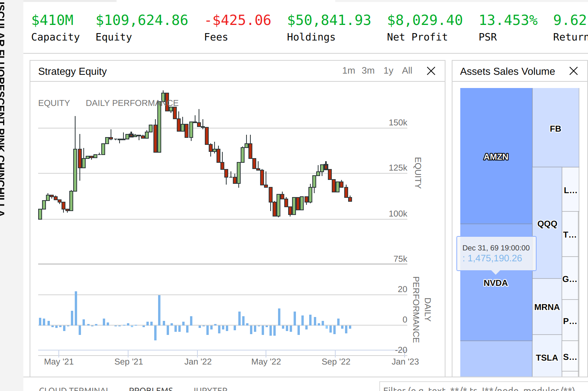Close the Strategy Equity panel

pos(431,71)
